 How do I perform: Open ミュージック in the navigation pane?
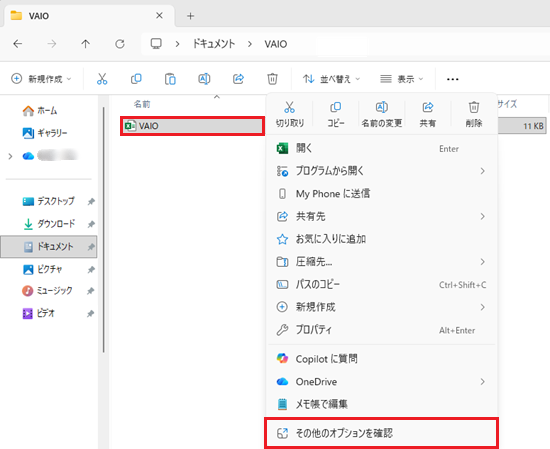[x=47, y=291]
